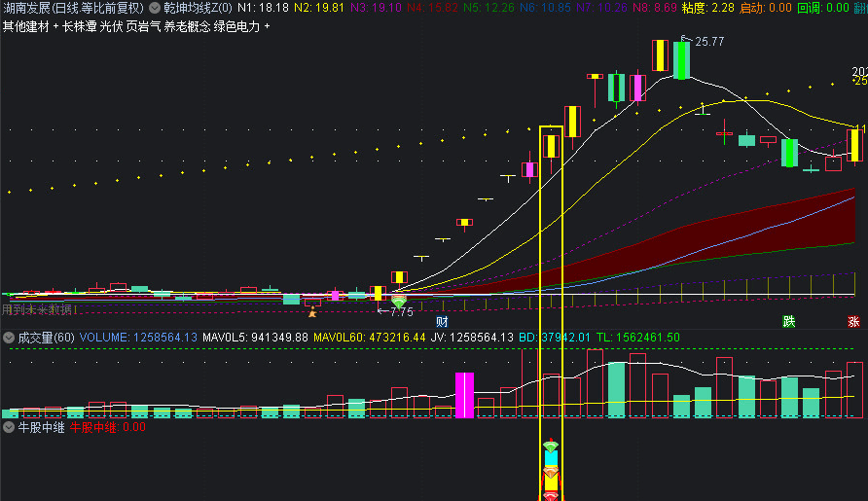
Task: Click the MAVOL5: 941349.88 value
Action: (255, 338)
